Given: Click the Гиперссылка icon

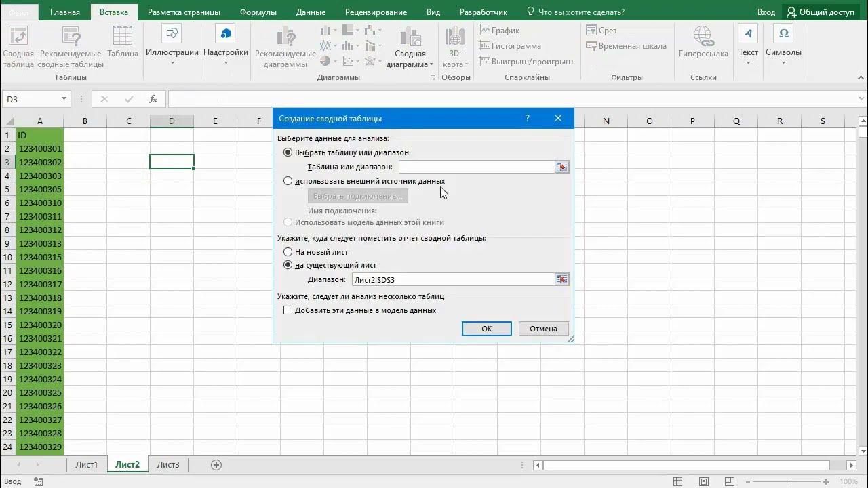Looking at the screenshot, I should (703, 42).
